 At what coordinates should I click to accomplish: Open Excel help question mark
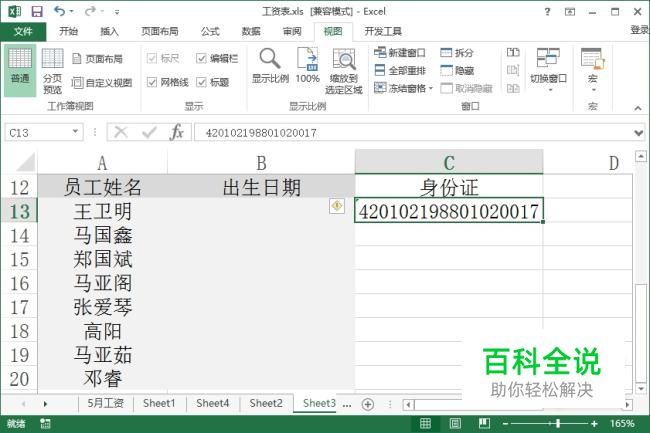pos(548,12)
